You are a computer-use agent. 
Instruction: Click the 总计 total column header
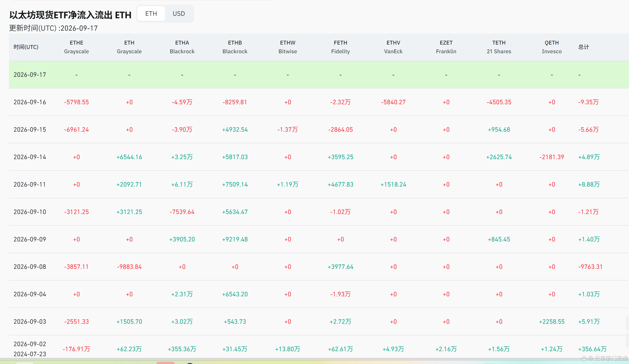(x=583, y=47)
